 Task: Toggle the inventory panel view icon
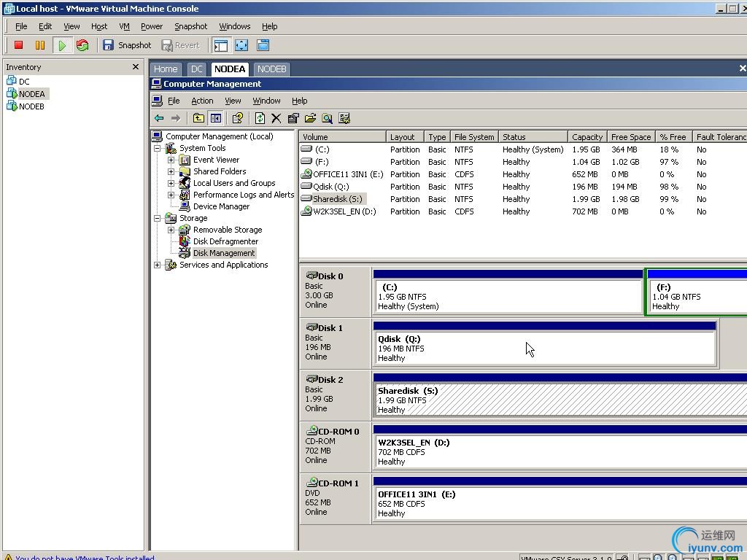click(220, 45)
